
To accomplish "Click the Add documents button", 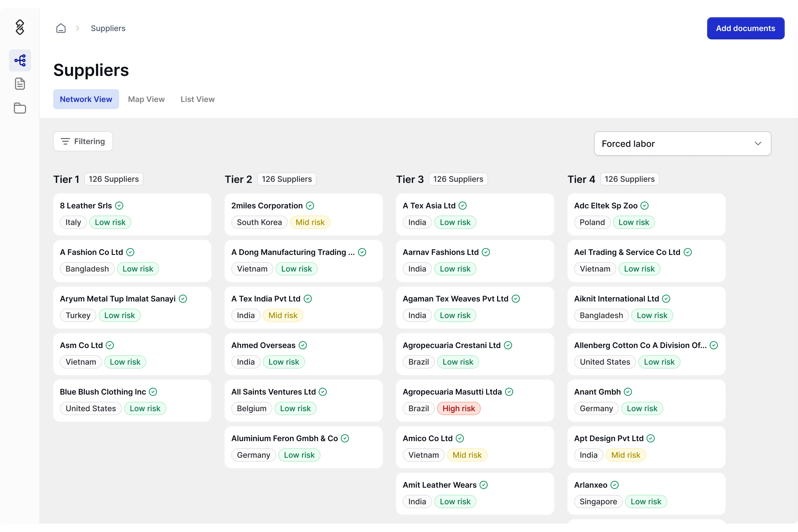I will [x=745, y=28].
